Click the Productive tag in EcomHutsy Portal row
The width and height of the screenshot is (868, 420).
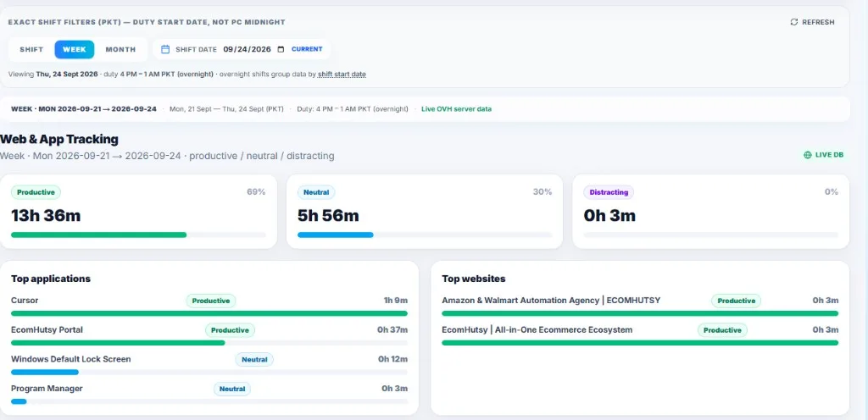tap(231, 330)
